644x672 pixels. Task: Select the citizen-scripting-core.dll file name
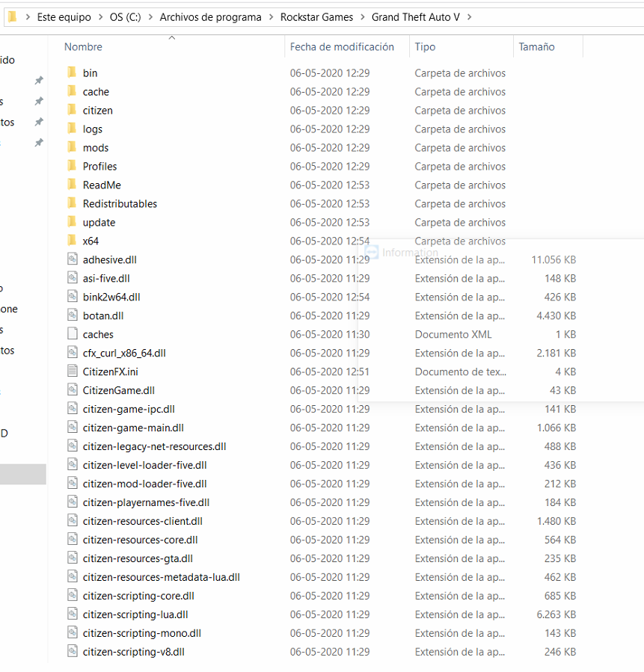pos(138,596)
